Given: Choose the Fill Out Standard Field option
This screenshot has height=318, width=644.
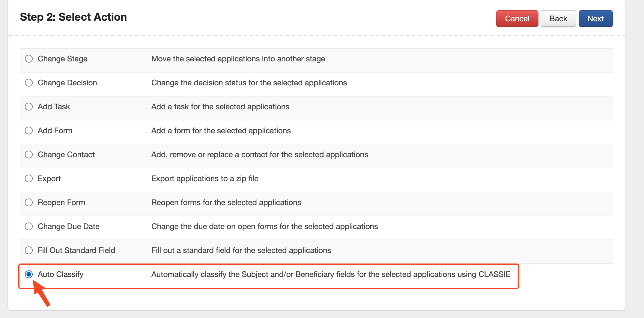Looking at the screenshot, I should click(29, 250).
